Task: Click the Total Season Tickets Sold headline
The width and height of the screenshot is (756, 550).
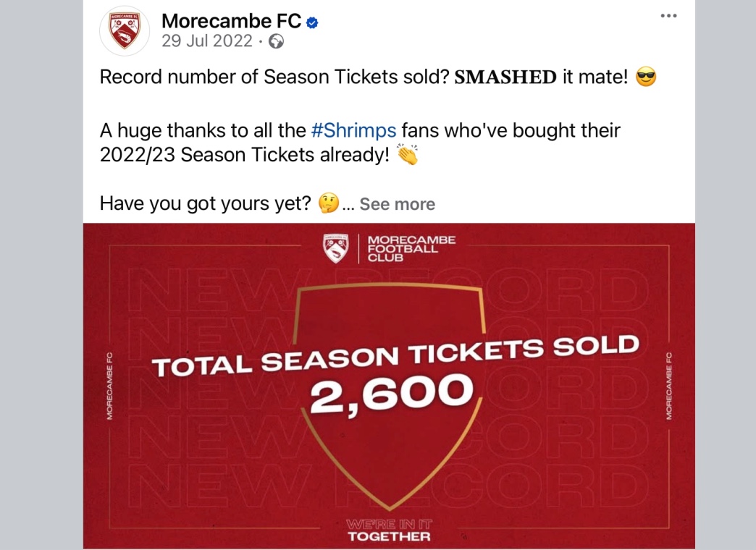Action: 396,356
